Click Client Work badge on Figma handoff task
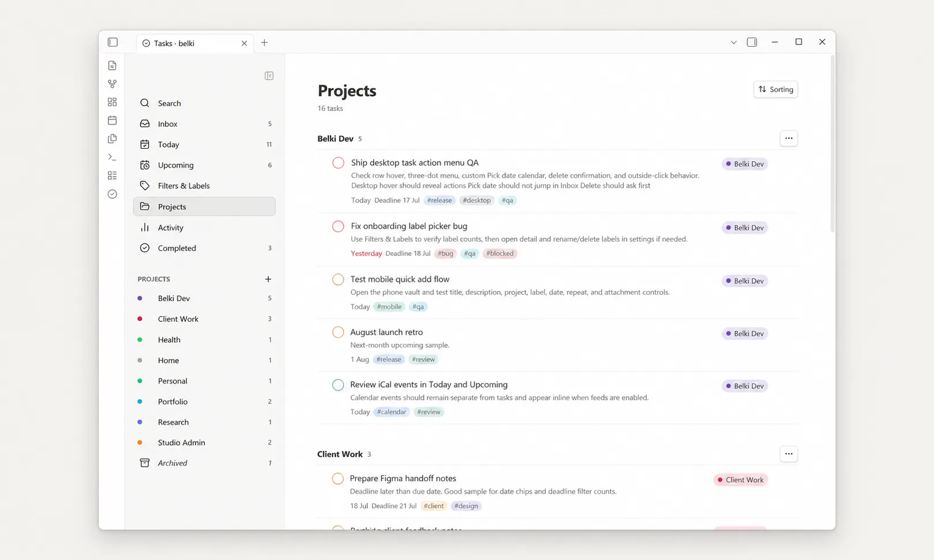This screenshot has height=560, width=934. (741, 480)
